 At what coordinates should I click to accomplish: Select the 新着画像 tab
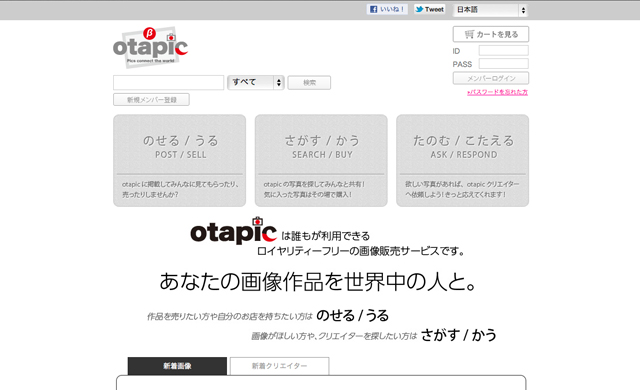177,366
